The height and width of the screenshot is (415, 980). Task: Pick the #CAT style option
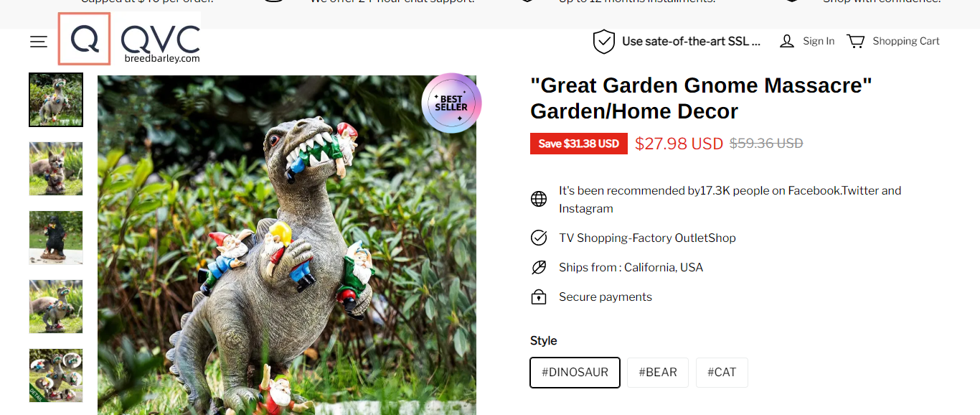pyautogui.click(x=722, y=373)
